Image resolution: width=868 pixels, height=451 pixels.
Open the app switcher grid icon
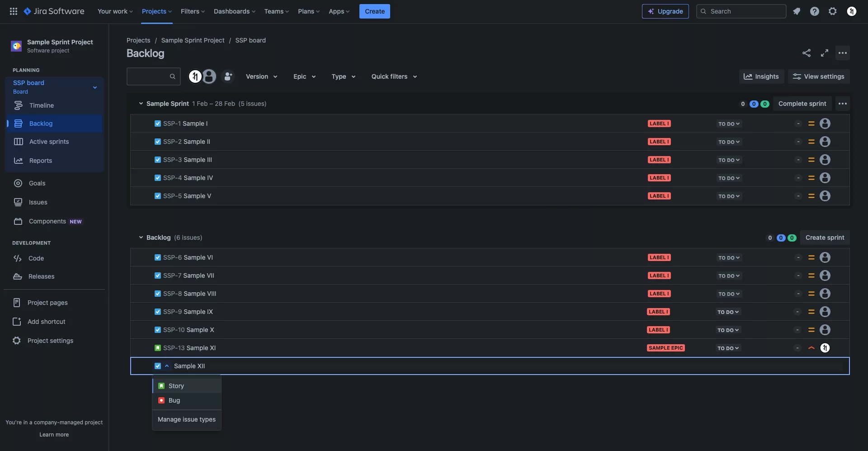click(x=14, y=11)
